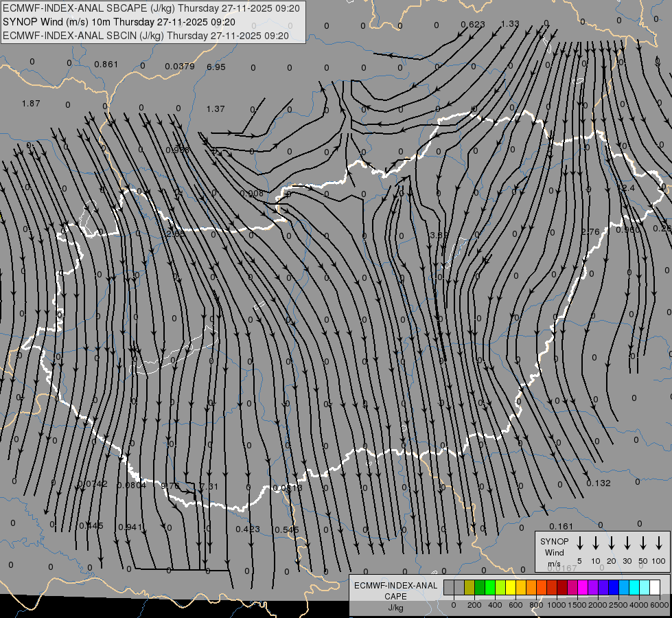The width and height of the screenshot is (672, 618).
Task: Select the pure blue swatch left of 2500 tick
Action: point(613,588)
